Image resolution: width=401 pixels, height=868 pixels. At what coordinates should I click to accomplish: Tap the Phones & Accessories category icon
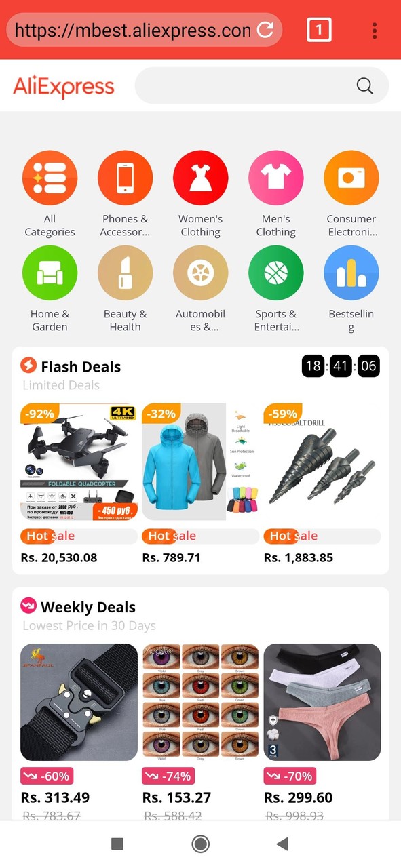[x=125, y=178]
